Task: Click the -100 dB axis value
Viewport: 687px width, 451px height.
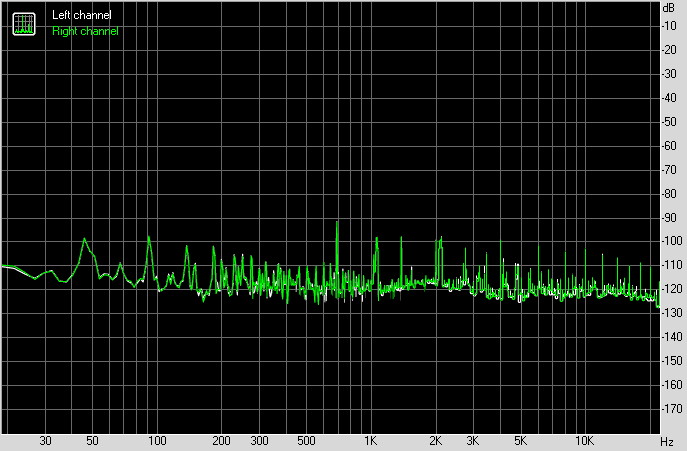Action: point(672,241)
